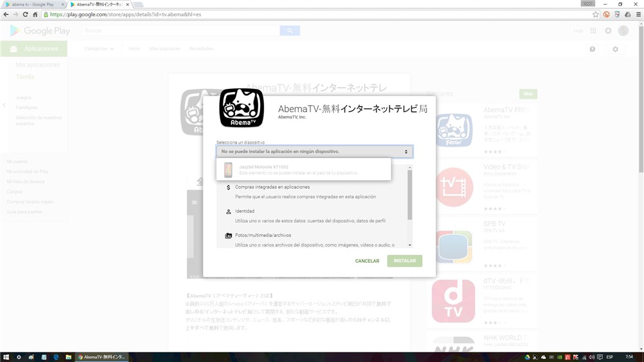Click the help question mark icon

click(592, 49)
